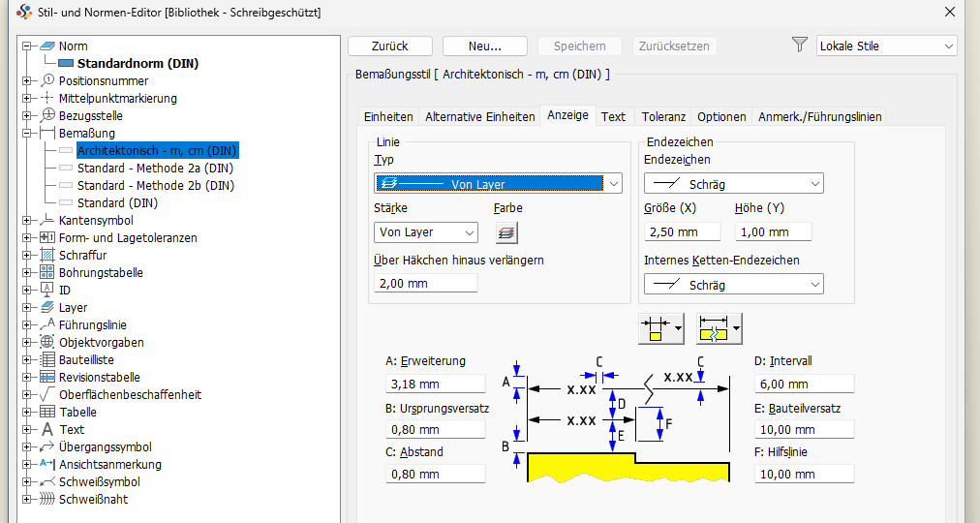Expand the Text tree node

click(26, 429)
